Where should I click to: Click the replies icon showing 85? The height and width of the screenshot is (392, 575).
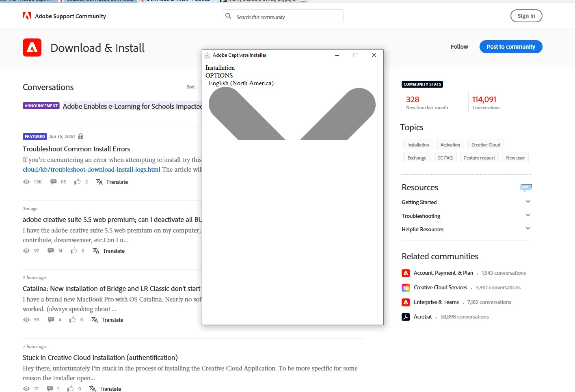point(53,182)
